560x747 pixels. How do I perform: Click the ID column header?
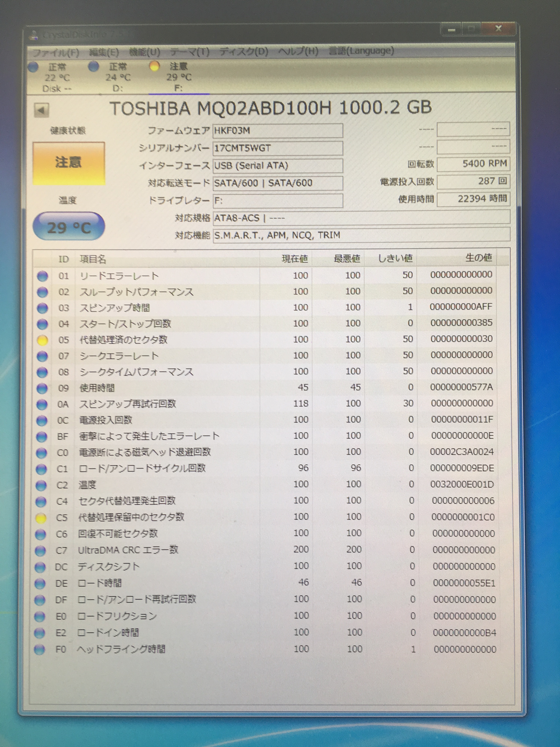click(x=64, y=259)
